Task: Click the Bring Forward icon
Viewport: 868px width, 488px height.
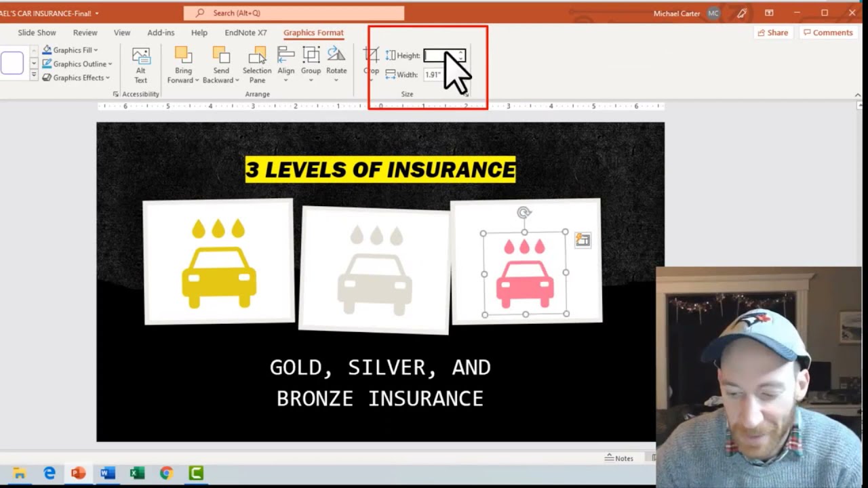Action: pos(183,55)
